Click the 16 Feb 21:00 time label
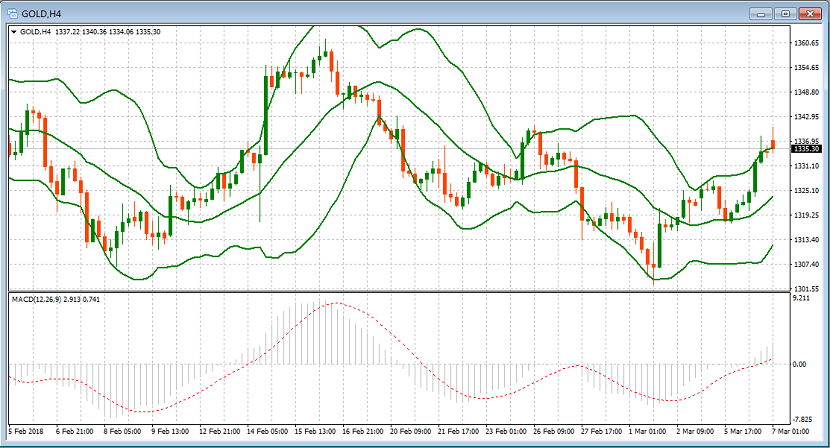Viewport: 830px width, 448px height. pos(363,432)
